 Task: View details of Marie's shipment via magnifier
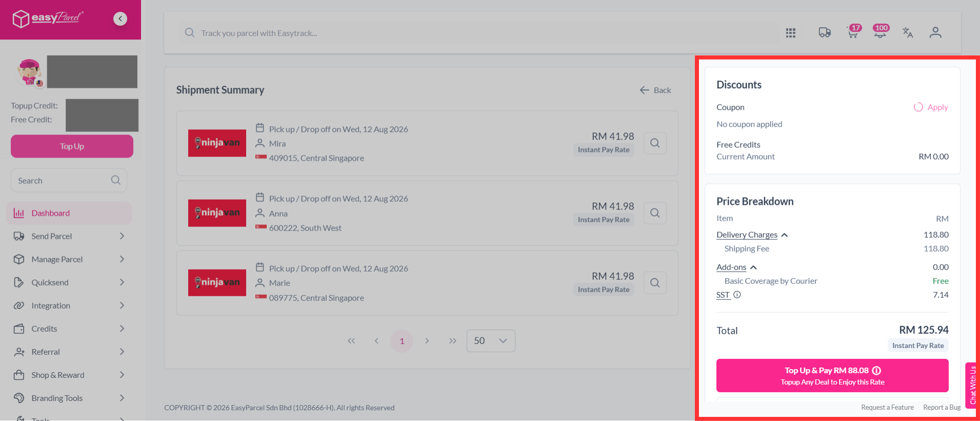click(655, 283)
